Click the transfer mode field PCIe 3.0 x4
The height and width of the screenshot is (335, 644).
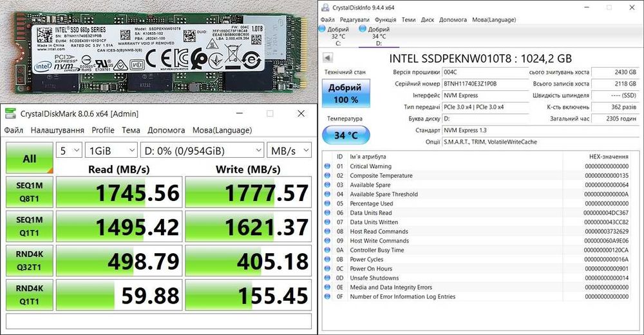point(485,107)
